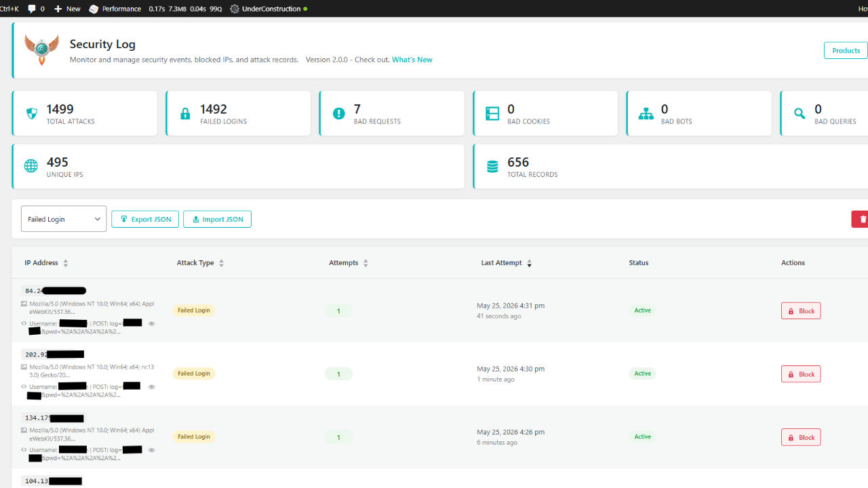Click the 1492 Failed Logins count

pyautogui.click(x=214, y=109)
